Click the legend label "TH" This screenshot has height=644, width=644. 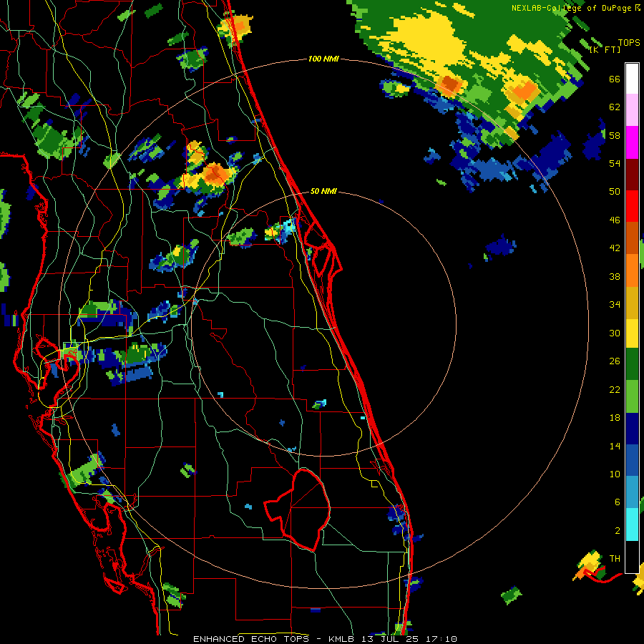[x=615, y=559]
